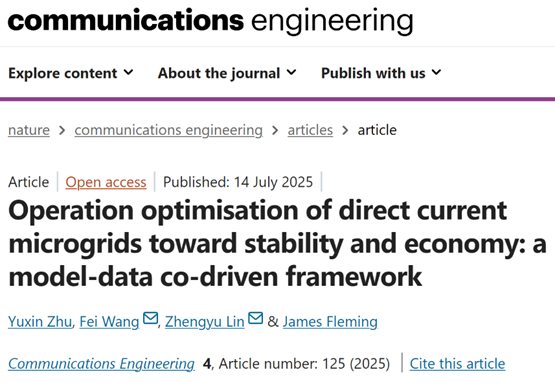Select author Zhengyu Lin's name link

pos(205,321)
